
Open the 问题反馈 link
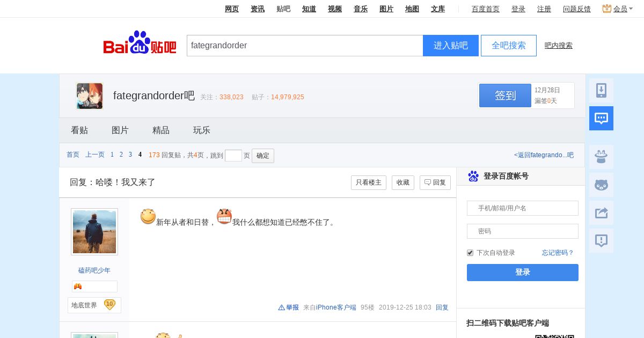[x=577, y=9]
